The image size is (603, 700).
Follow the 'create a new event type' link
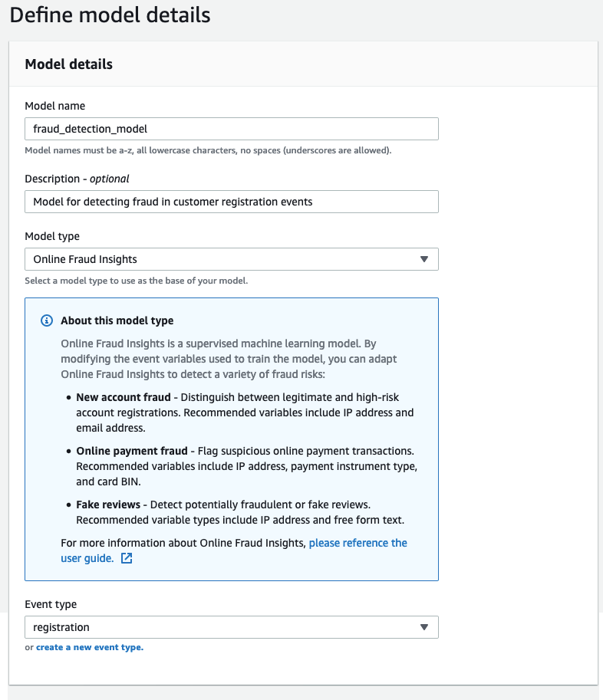[x=89, y=647]
